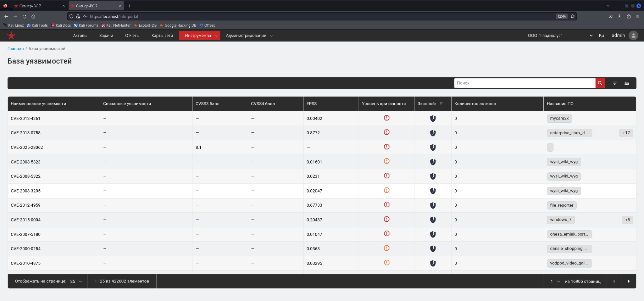Viewport: 644px width, 301px height.
Task: Click the mycare2x software tag
Action: pos(559,118)
